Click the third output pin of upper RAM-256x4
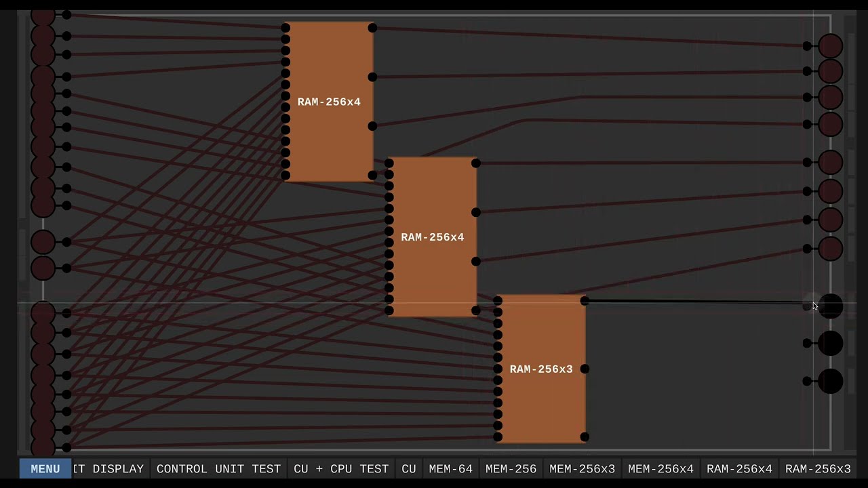Viewport: 868px width, 488px height. click(372, 126)
